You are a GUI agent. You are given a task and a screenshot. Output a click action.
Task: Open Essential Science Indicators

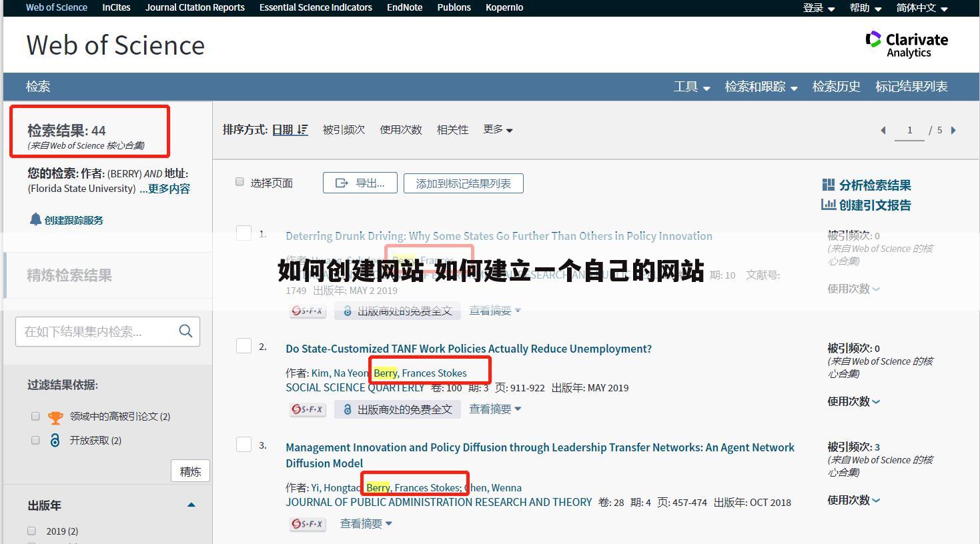pos(316,7)
